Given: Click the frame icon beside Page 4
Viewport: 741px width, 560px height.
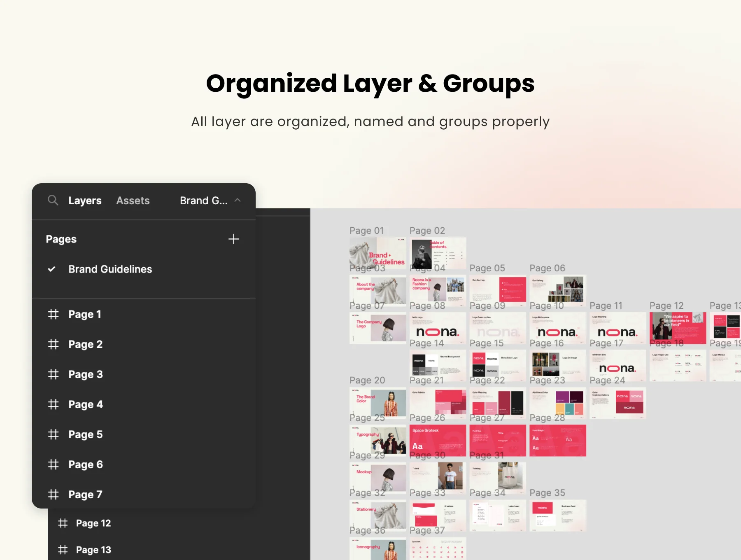Looking at the screenshot, I should click(x=54, y=404).
